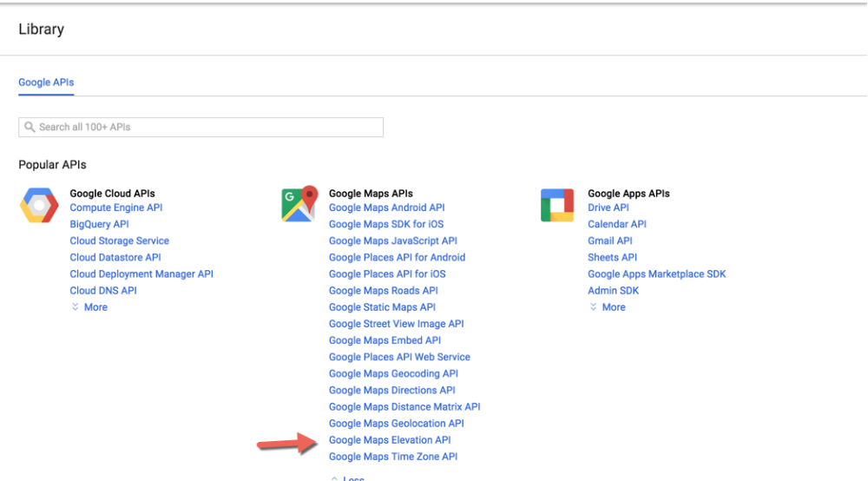Click the Google Apps APIs square icon
868x481 pixels.
click(557, 206)
